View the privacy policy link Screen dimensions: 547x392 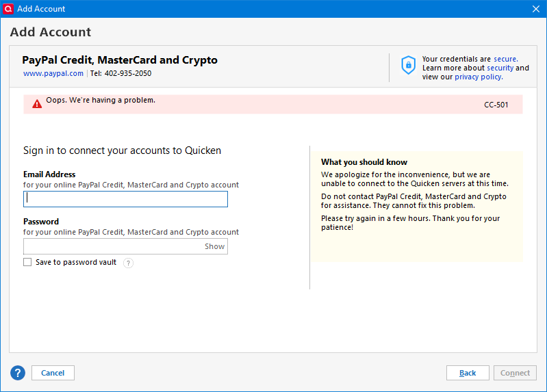tap(479, 77)
